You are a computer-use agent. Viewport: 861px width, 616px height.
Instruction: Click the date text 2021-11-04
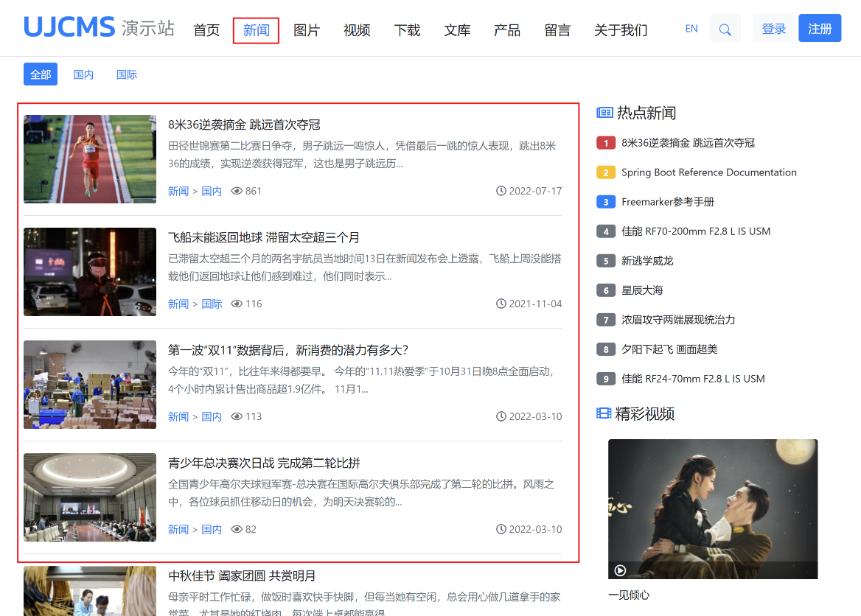click(535, 304)
